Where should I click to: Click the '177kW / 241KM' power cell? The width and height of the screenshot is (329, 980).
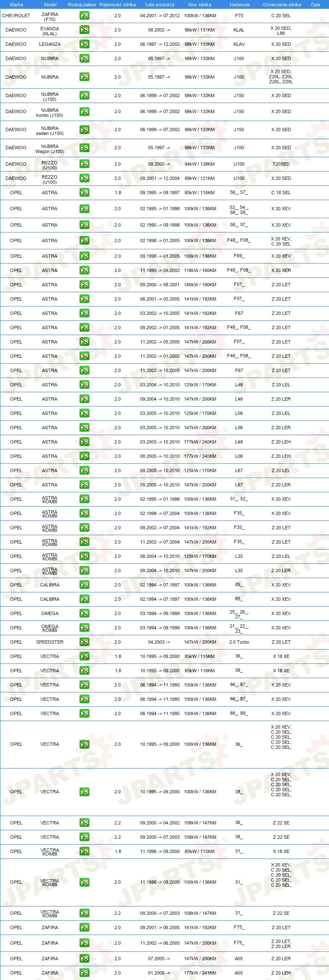pyautogui.click(x=200, y=973)
